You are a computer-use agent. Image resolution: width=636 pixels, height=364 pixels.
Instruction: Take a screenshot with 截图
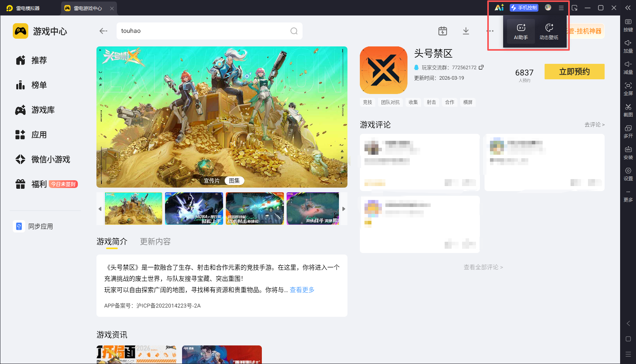(x=628, y=110)
